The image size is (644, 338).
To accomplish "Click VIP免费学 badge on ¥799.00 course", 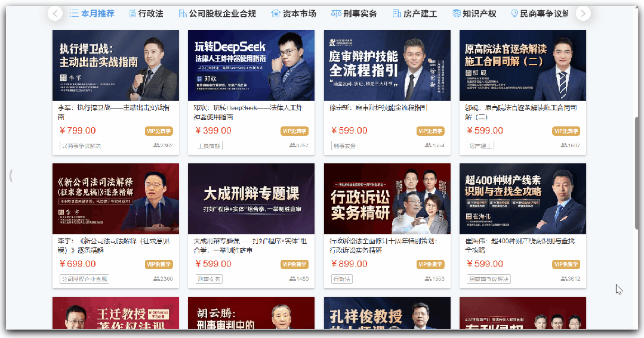I will coord(159,131).
